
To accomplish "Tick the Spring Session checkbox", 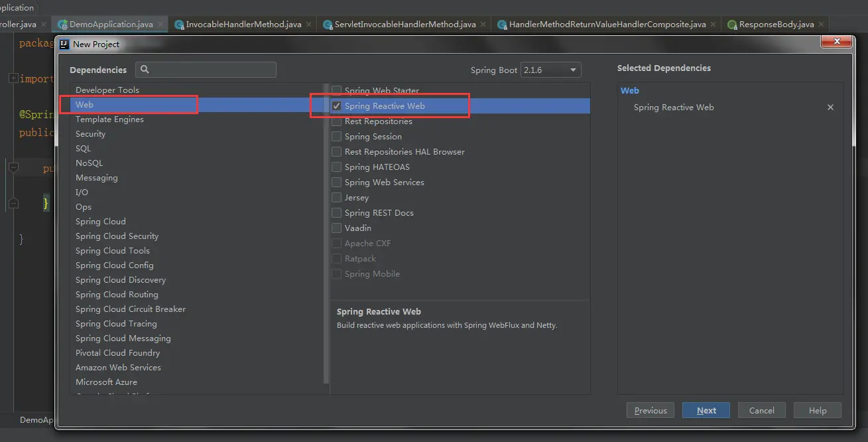I will (337, 137).
